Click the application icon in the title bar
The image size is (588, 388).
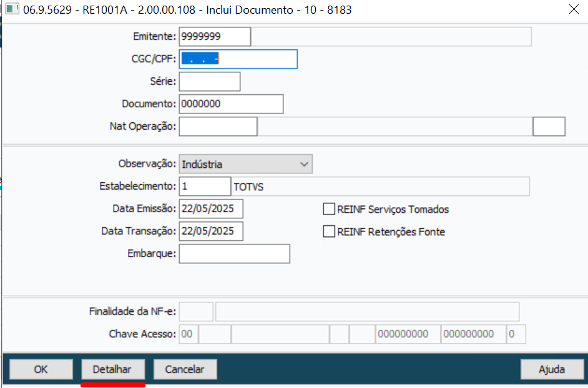12,9
